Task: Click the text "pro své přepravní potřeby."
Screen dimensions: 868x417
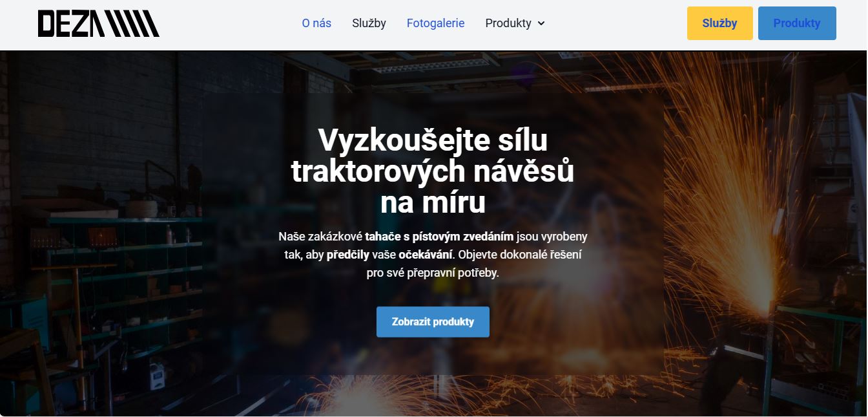Action: click(x=433, y=273)
